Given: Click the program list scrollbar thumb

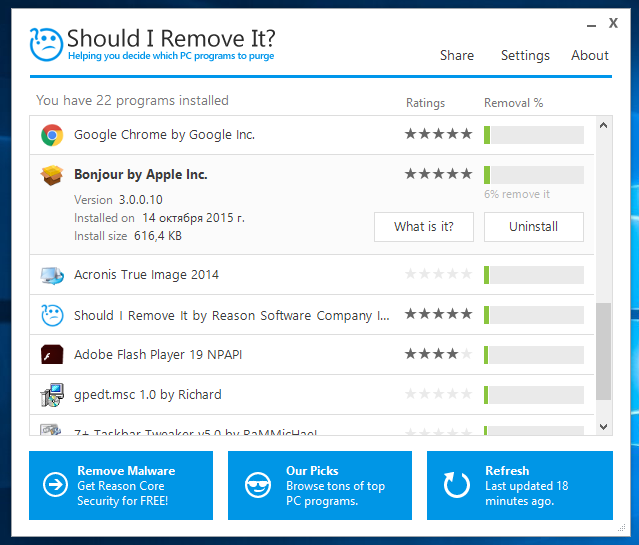Looking at the screenshot, I should pyautogui.click(x=603, y=351).
